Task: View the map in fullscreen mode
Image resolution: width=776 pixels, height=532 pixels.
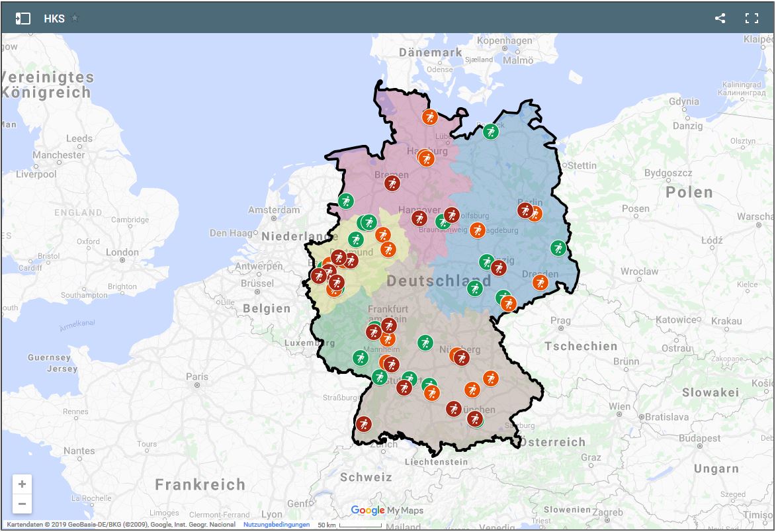Action: (x=752, y=19)
